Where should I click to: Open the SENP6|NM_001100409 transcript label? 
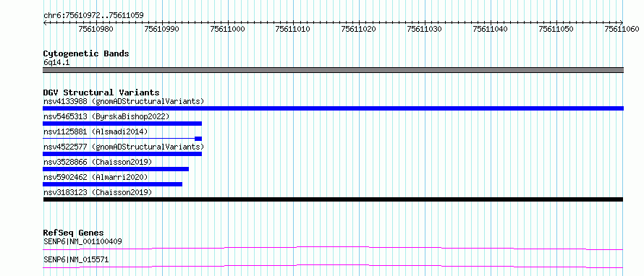click(x=82, y=241)
